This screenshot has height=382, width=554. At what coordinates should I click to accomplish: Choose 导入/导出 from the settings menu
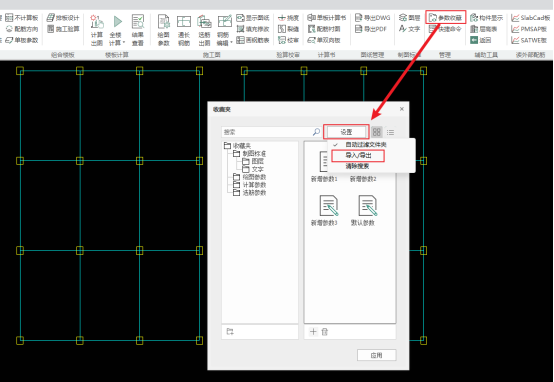pos(358,155)
